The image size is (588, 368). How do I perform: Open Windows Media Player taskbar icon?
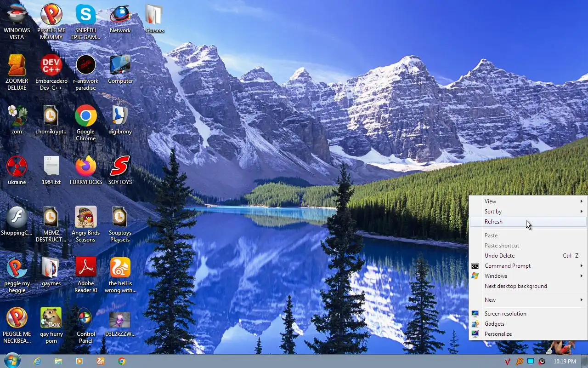pyautogui.click(x=79, y=361)
